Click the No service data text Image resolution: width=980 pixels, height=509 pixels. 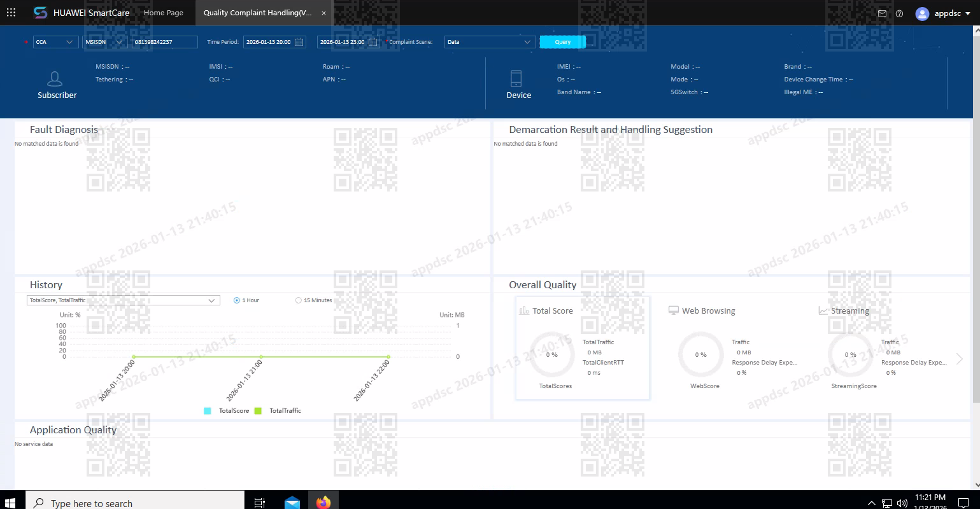[x=34, y=444]
